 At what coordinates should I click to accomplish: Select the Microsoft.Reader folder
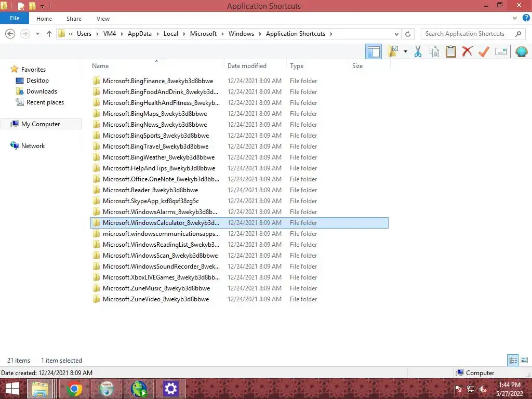coord(239,190)
